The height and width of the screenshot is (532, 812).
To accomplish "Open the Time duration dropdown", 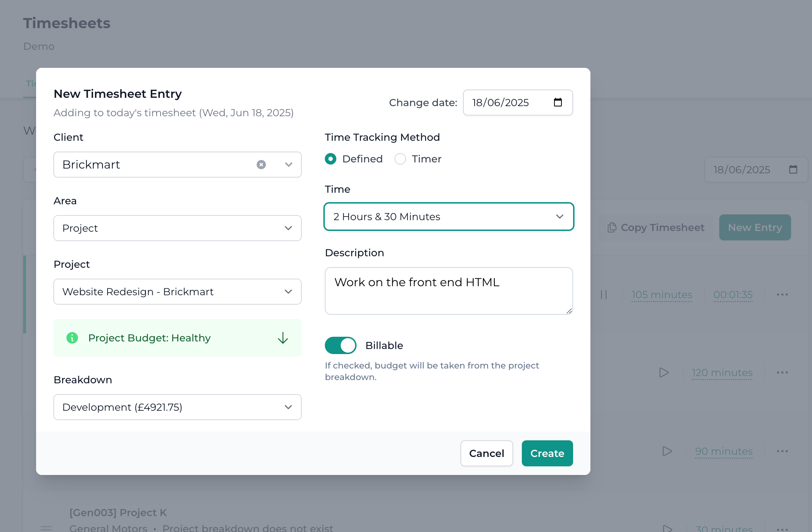I will 449,217.
